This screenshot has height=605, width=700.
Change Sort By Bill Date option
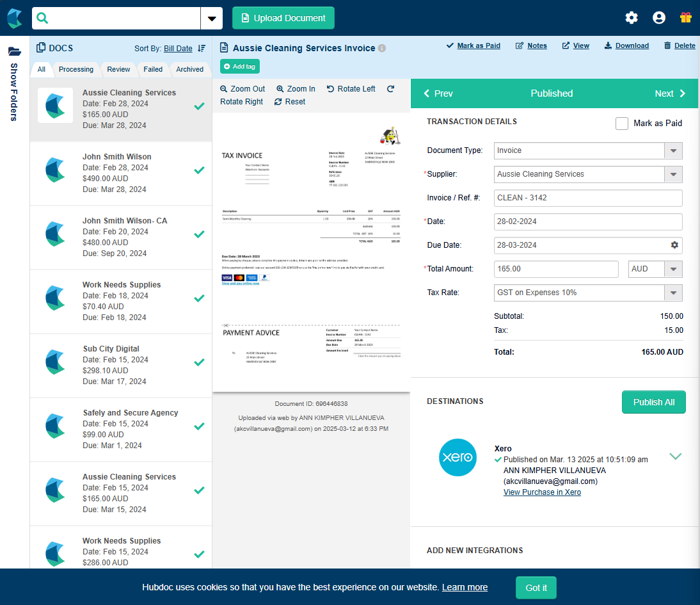click(x=178, y=48)
